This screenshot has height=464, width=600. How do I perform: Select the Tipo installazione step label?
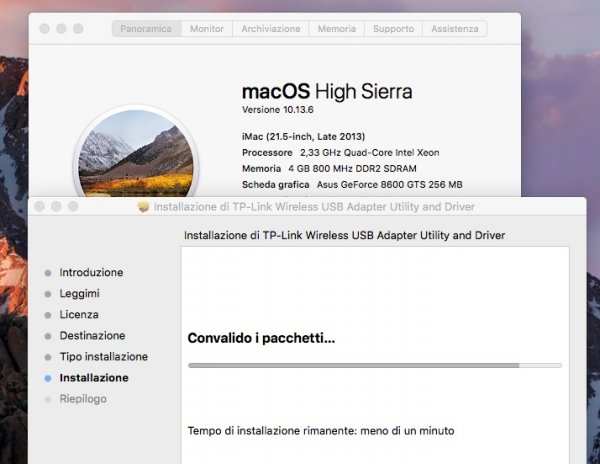(104, 357)
